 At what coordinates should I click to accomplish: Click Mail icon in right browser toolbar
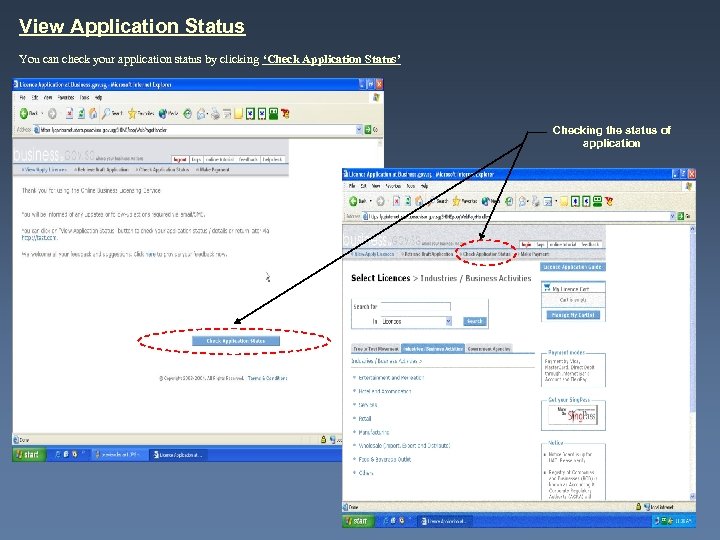point(523,201)
